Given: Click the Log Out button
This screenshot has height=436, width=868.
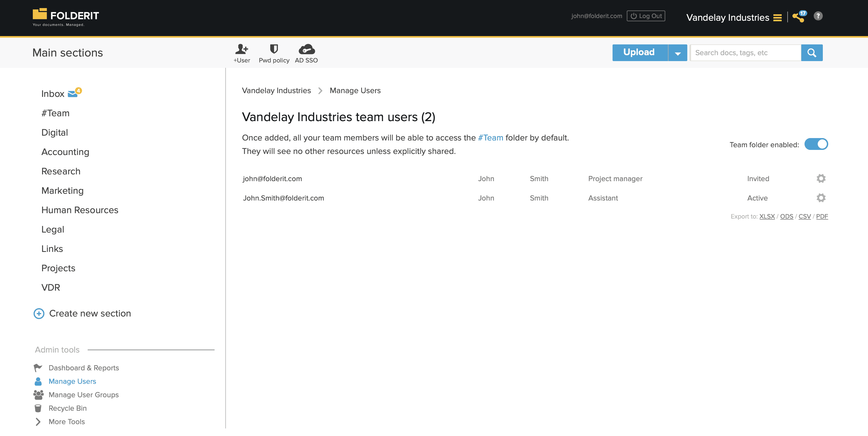Looking at the screenshot, I should [646, 16].
